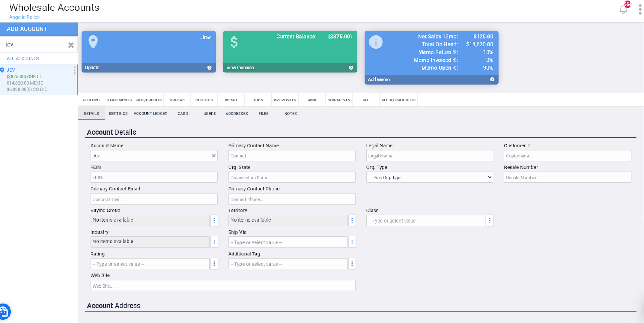
Task: Switch to the Shipments tab
Action: tap(339, 100)
